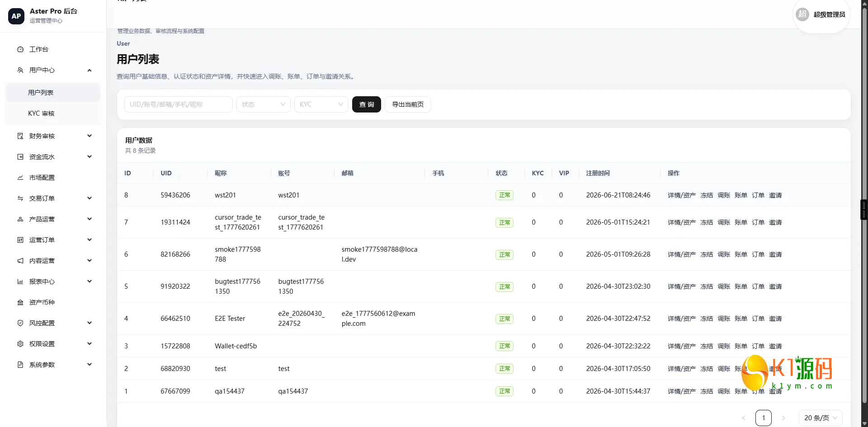The image size is (868, 427).
Task: Click registration time 2026-04-30T15:44:37
Action: (618, 391)
